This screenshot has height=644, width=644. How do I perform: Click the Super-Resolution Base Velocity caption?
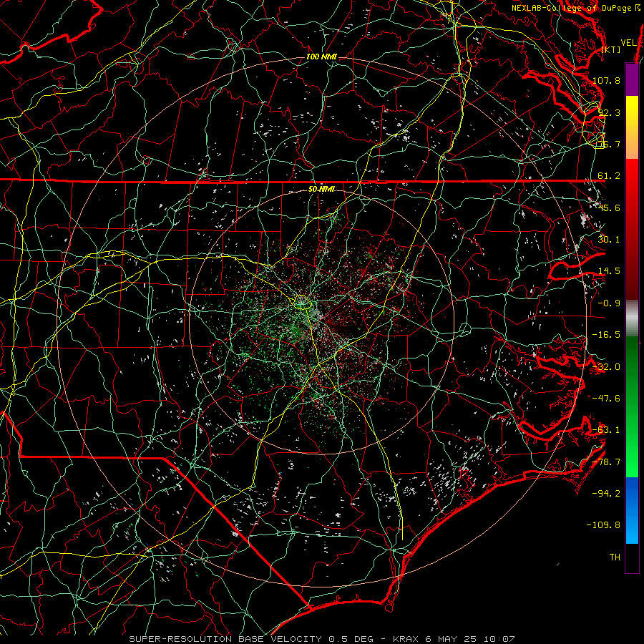pyautogui.click(x=321, y=639)
